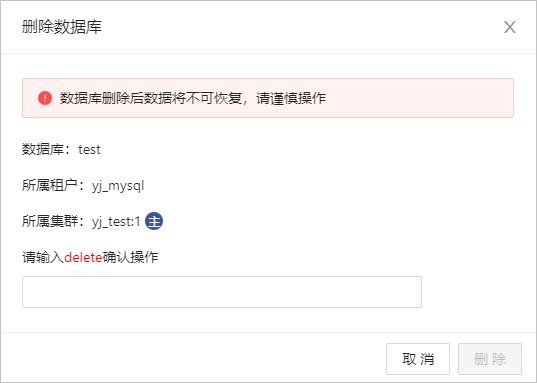Click the greyed 删除 button
The height and width of the screenshot is (383, 537).
click(x=490, y=359)
